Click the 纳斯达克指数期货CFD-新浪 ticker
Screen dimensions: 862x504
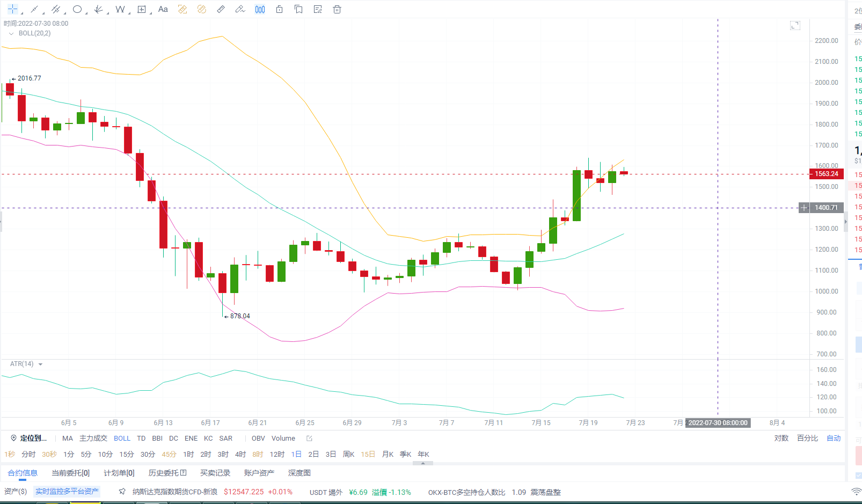pos(175,492)
